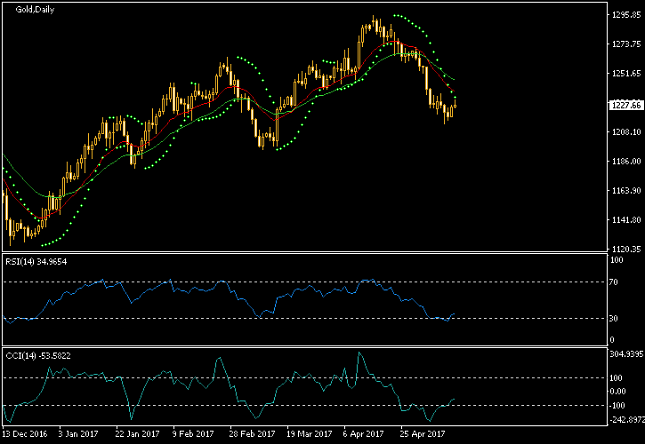Click the CCI -242.8972 scale label
This screenshot has width=645, height=444.
click(627, 420)
